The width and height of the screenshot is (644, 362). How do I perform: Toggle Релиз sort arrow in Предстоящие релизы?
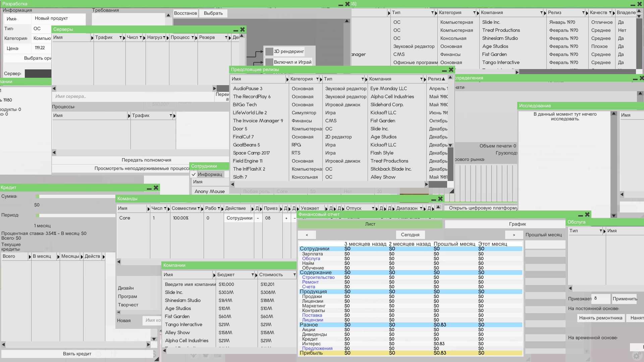click(x=443, y=79)
